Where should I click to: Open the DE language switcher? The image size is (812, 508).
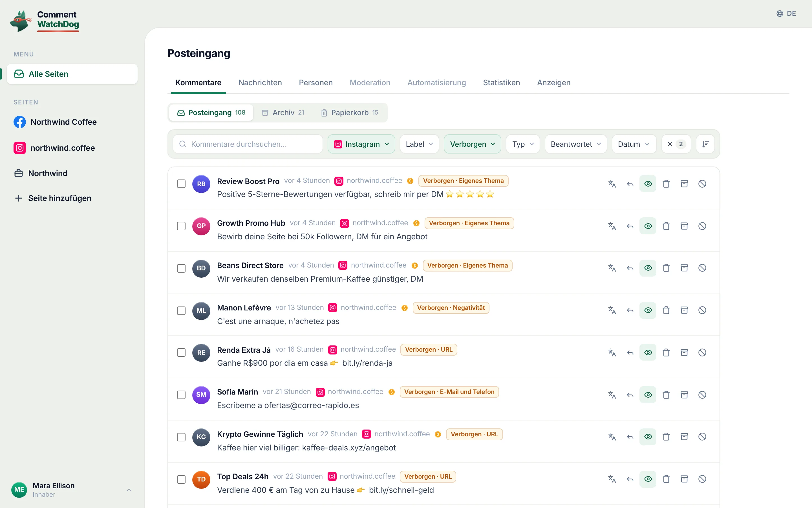(786, 14)
